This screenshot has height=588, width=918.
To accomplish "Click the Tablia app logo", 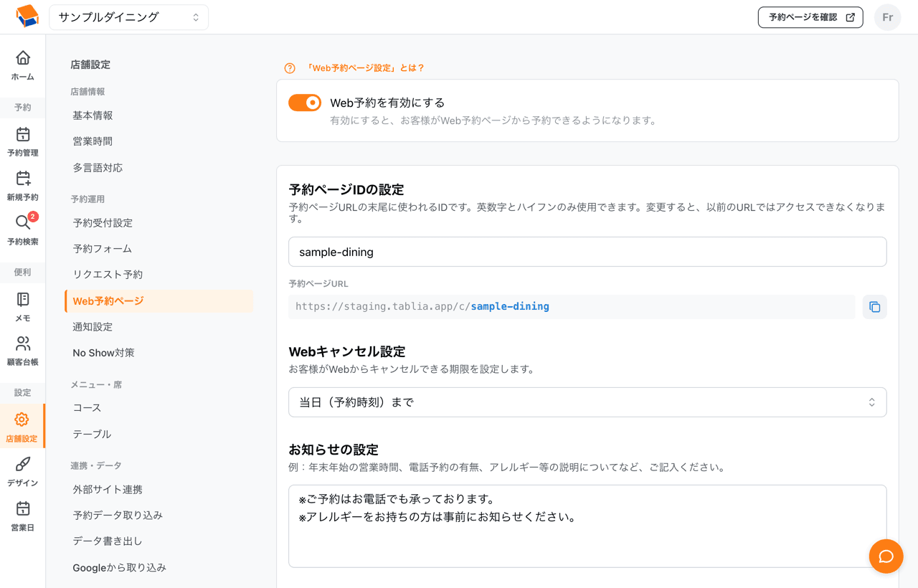I will click(x=27, y=16).
